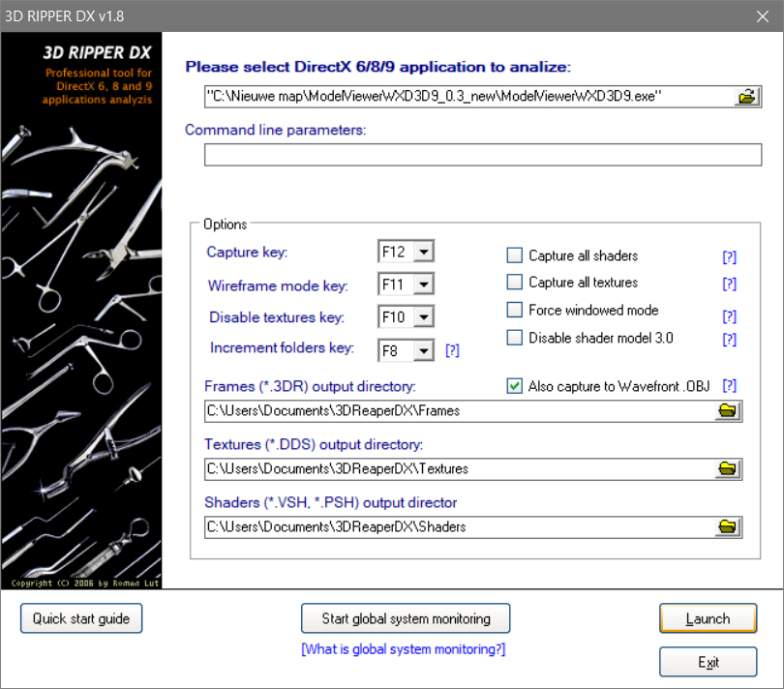Browse for the Frames output directory folder
The image size is (784, 689).
pos(728,411)
